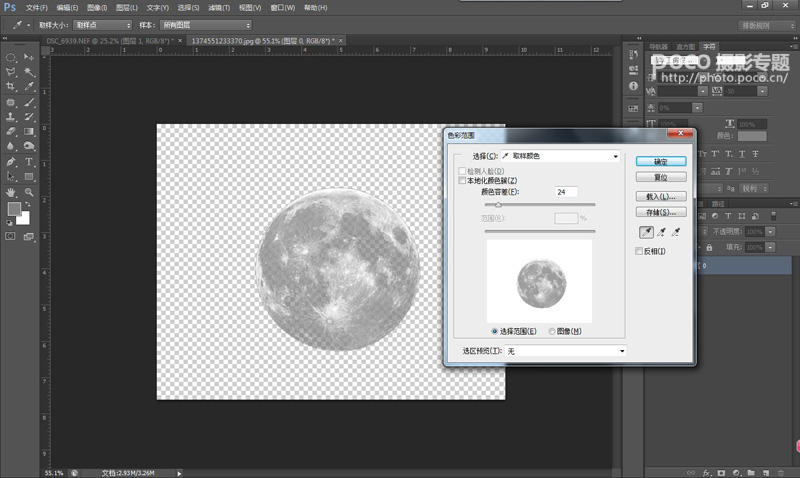Swap foreground and background colors

point(28,204)
